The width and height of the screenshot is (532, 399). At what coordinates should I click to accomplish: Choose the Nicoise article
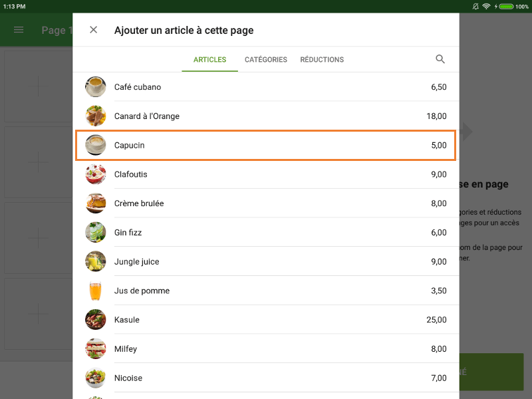pyautogui.click(x=266, y=378)
